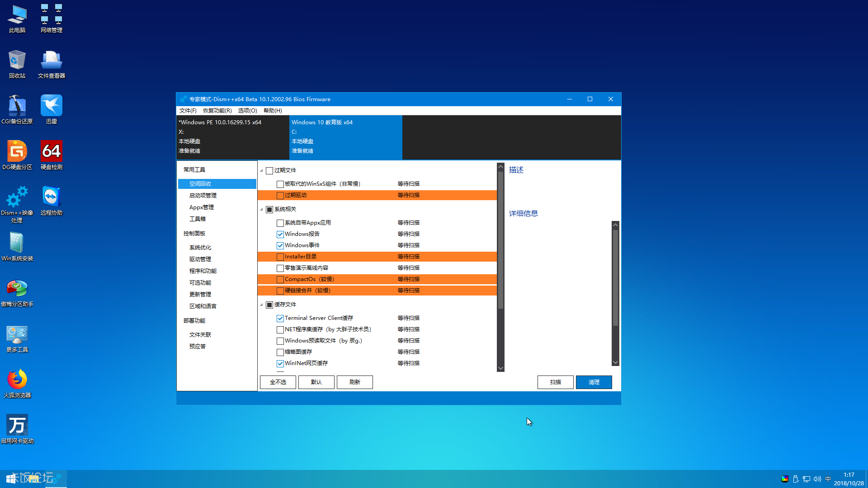Uncheck the Windows事件 checkbox

(280, 246)
